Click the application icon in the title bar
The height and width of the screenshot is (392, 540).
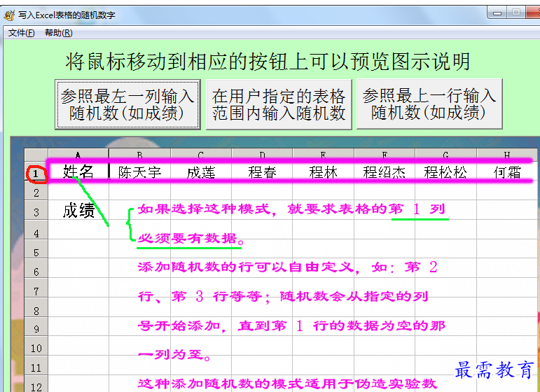pos(9,15)
